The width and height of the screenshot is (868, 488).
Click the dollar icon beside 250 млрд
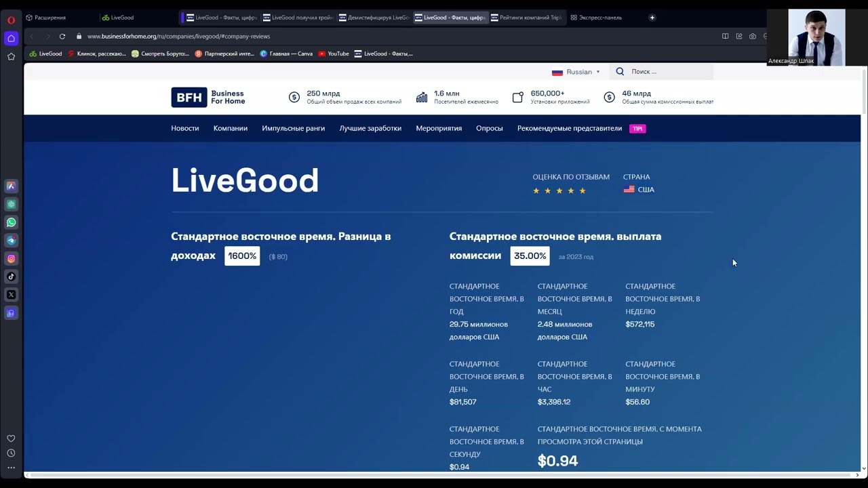[294, 98]
